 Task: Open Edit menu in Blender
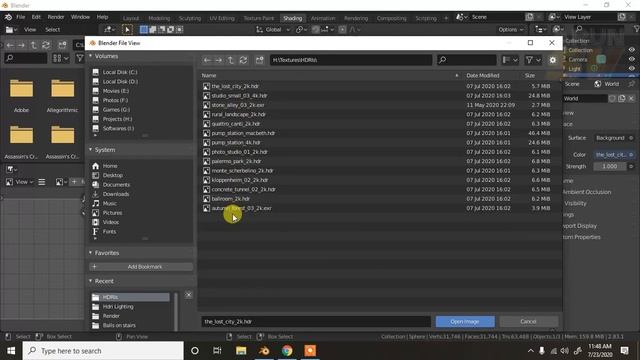(36, 17)
